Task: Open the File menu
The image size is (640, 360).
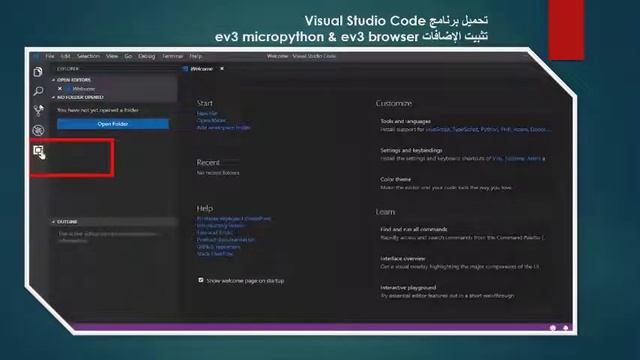Action: [x=50, y=56]
